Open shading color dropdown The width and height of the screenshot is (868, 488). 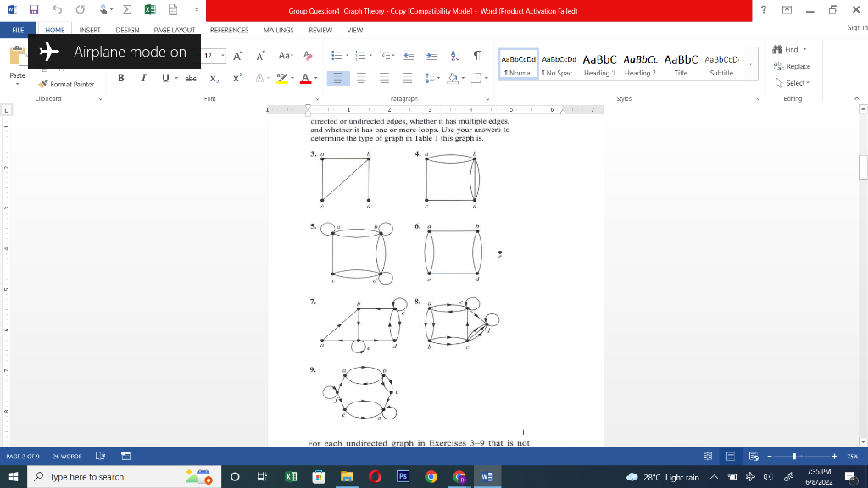[463, 78]
